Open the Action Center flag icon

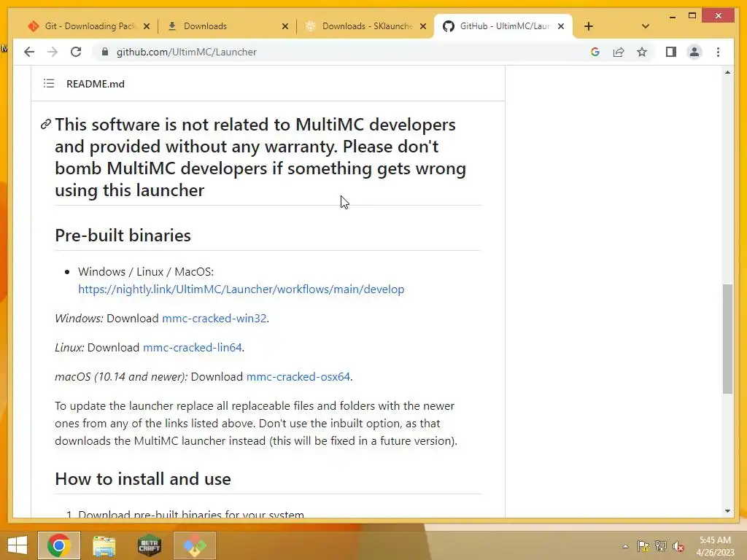coord(643,546)
